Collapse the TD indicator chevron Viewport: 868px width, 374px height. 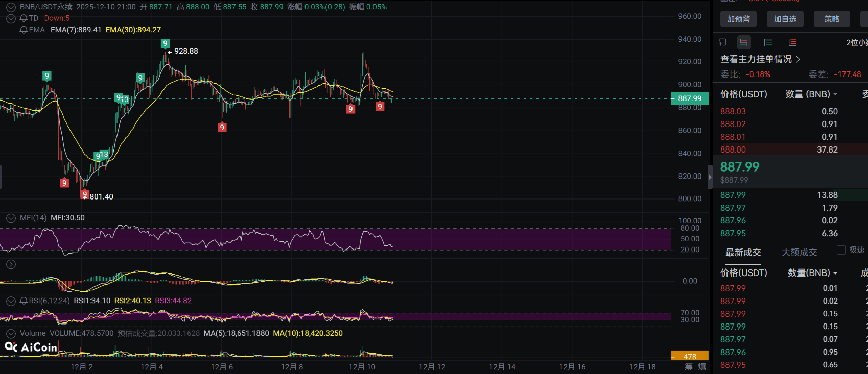pyautogui.click(x=11, y=18)
